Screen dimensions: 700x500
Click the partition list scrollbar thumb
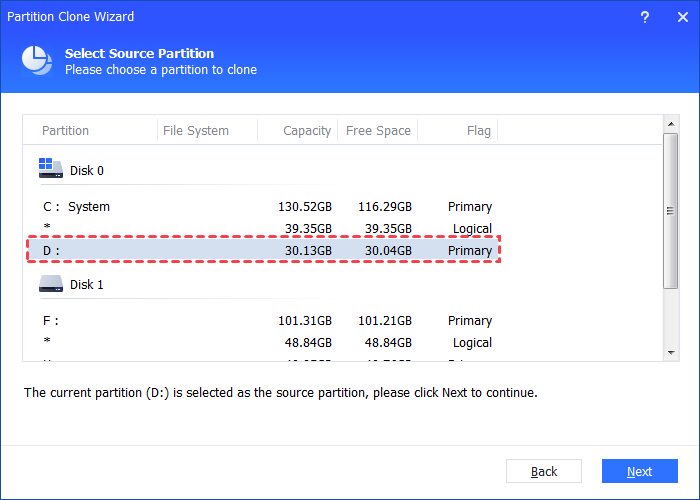pos(671,211)
